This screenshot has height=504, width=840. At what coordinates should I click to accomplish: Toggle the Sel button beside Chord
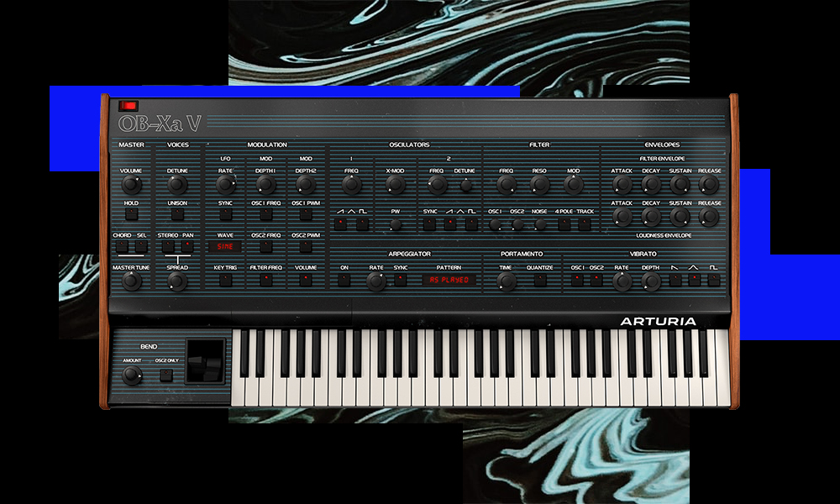click(x=141, y=246)
